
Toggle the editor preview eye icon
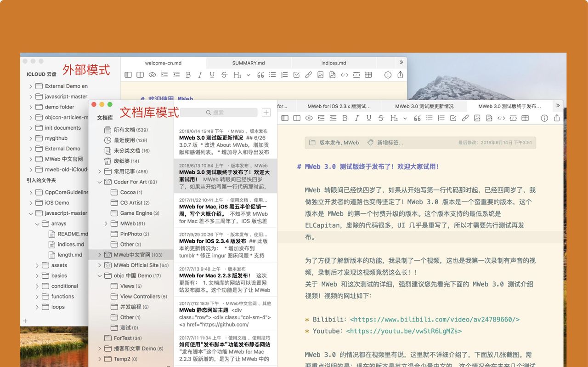click(309, 118)
